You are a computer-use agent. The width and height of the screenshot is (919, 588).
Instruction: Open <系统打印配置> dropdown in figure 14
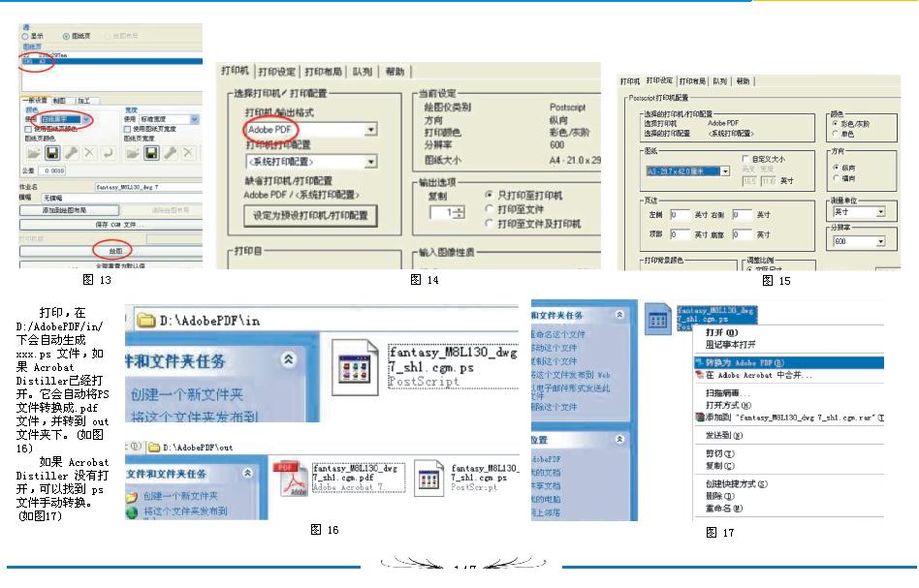(x=370, y=162)
